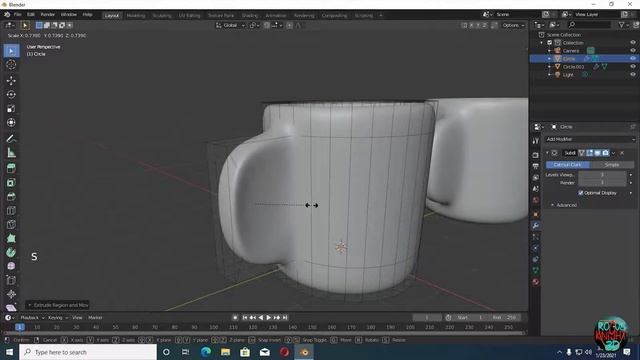640x360 pixels.
Task: Open the Global transform orientation dropdown
Action: tap(230, 25)
